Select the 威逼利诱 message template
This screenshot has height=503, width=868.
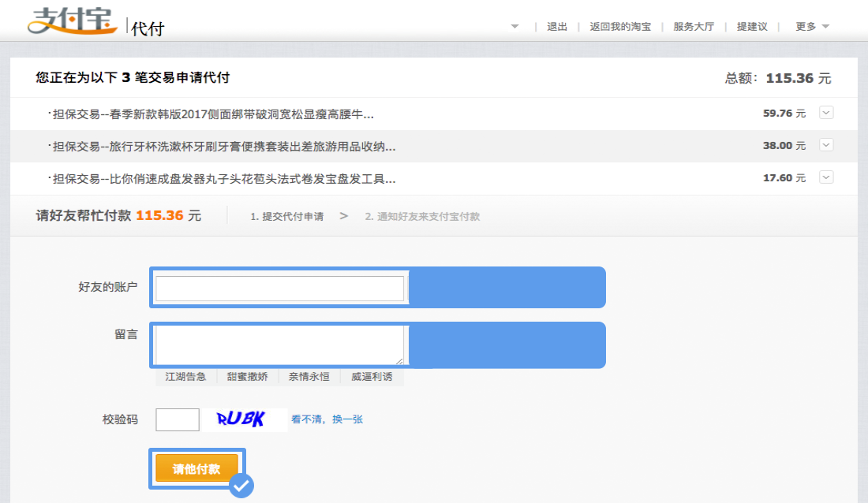[372, 376]
